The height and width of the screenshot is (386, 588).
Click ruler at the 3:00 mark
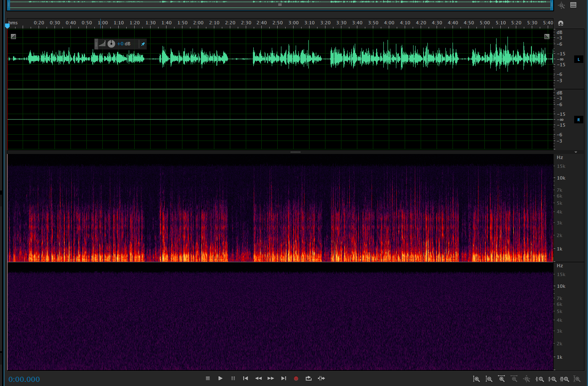coord(294,23)
